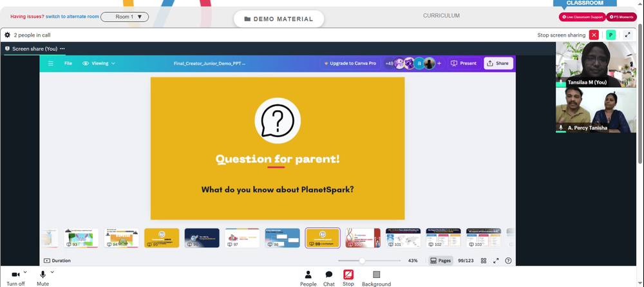The image size is (644, 287).
Task: Select slide thumbnail 94
Action: click(x=121, y=238)
